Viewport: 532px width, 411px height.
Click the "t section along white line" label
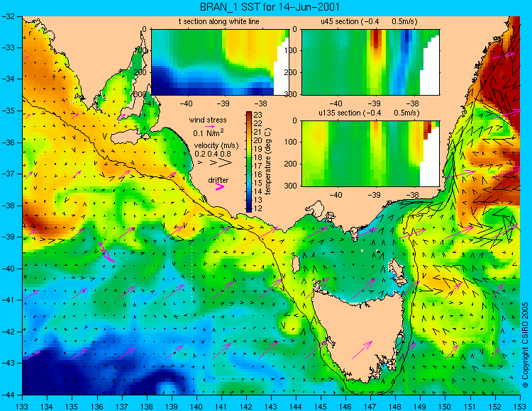219,22
